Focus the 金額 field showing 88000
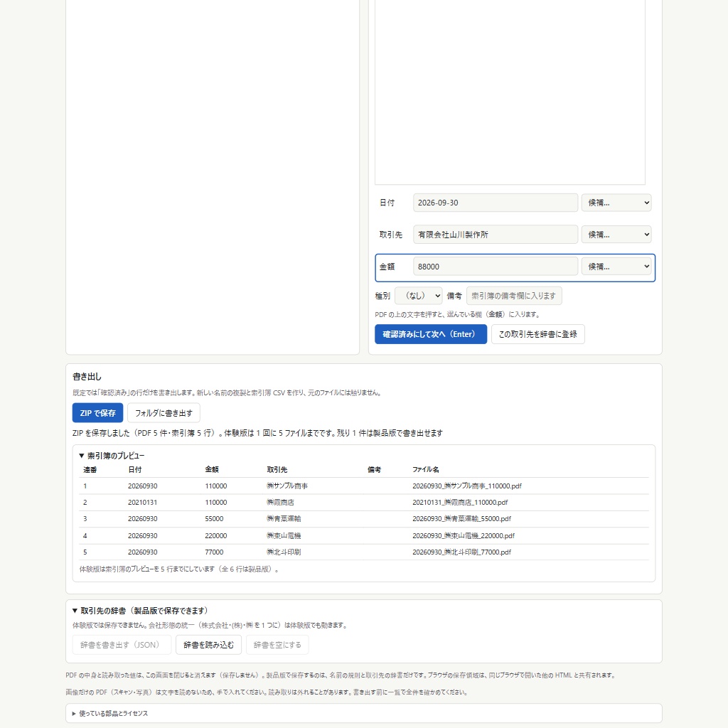728x728 pixels. [495, 267]
